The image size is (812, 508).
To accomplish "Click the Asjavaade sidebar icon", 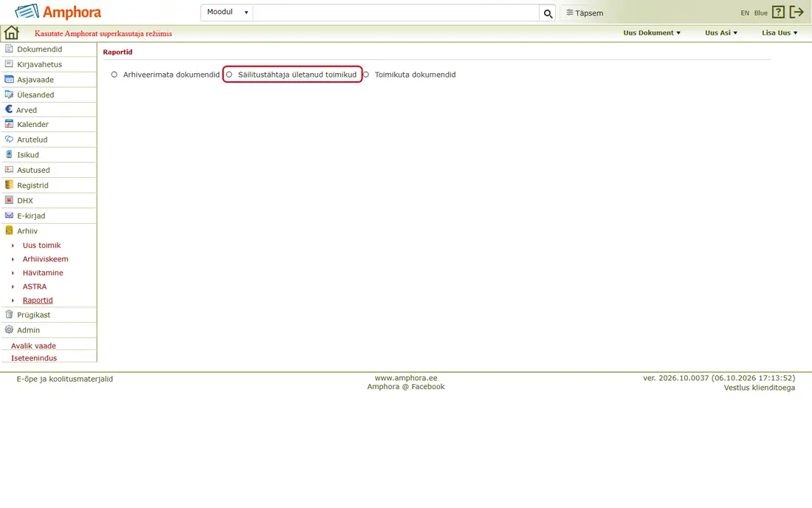I will tap(9, 79).
